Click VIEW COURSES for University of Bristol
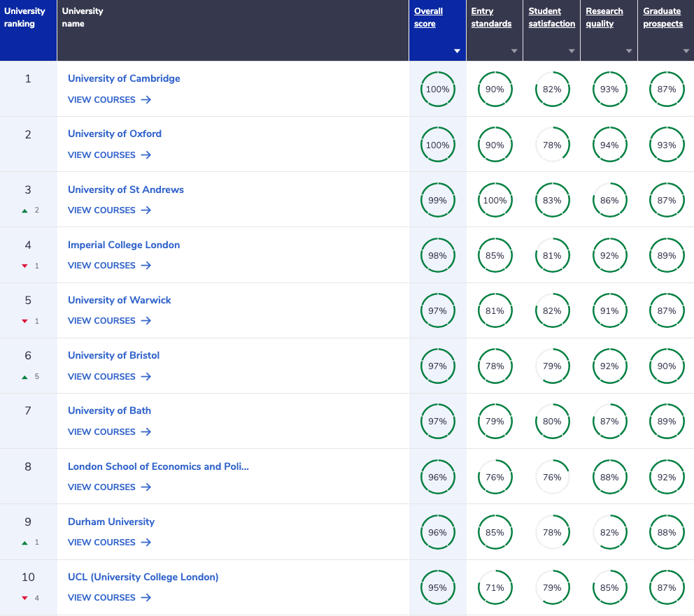694x616 pixels. point(101,376)
